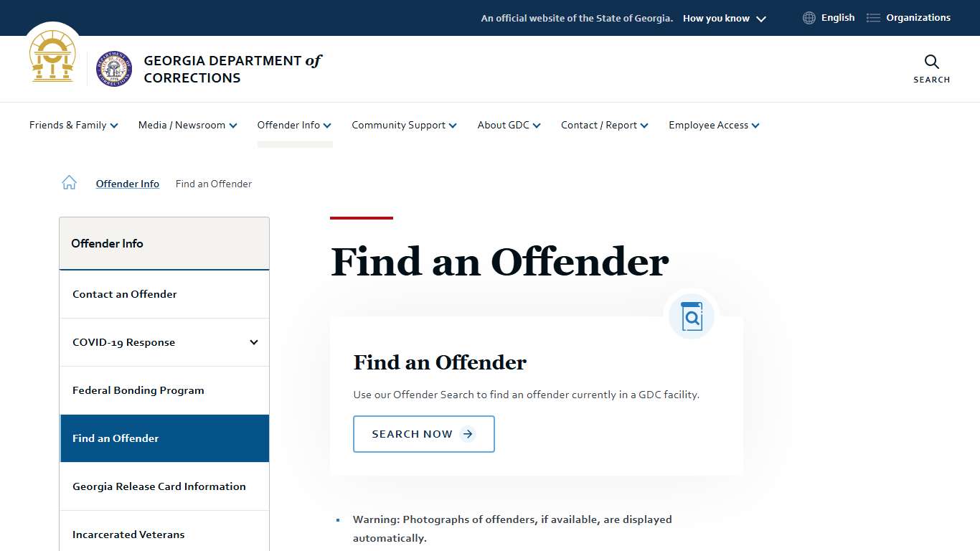Open the About GDC dropdown

click(x=509, y=125)
